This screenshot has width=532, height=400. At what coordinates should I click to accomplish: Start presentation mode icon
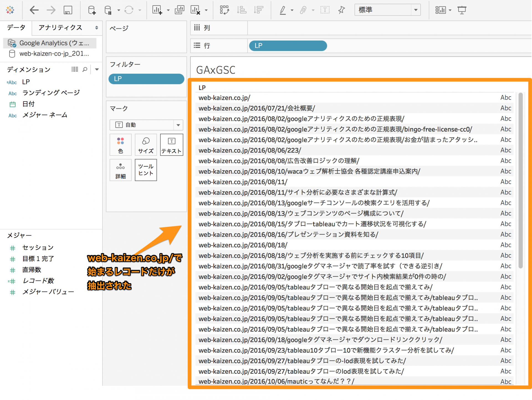[462, 10]
